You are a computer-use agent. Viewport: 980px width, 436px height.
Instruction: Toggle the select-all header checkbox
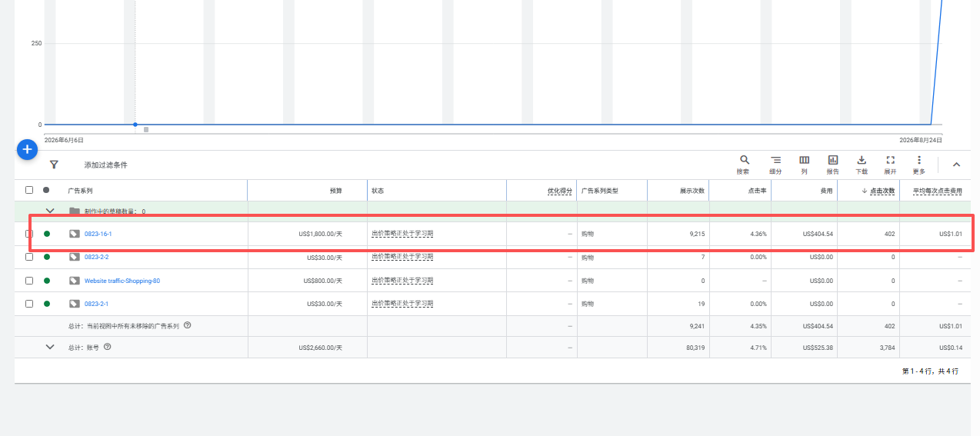(x=29, y=190)
